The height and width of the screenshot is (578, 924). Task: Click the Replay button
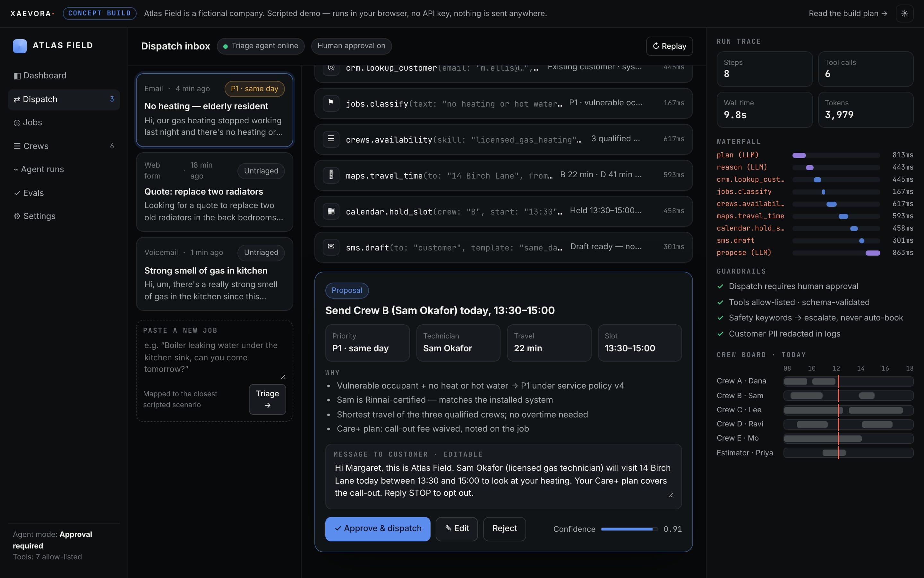click(x=669, y=46)
